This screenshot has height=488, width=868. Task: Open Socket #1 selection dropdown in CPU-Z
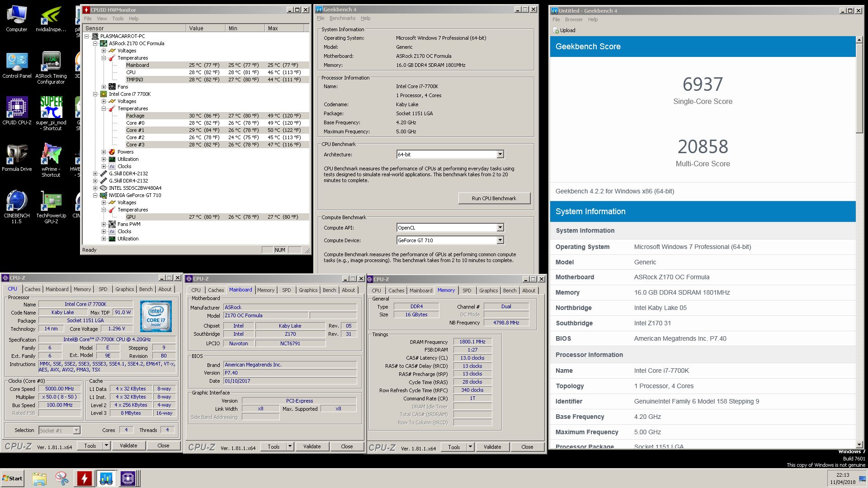point(76,430)
